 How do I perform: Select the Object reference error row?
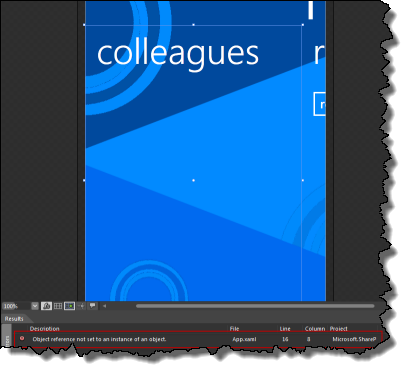pyautogui.click(x=198, y=339)
